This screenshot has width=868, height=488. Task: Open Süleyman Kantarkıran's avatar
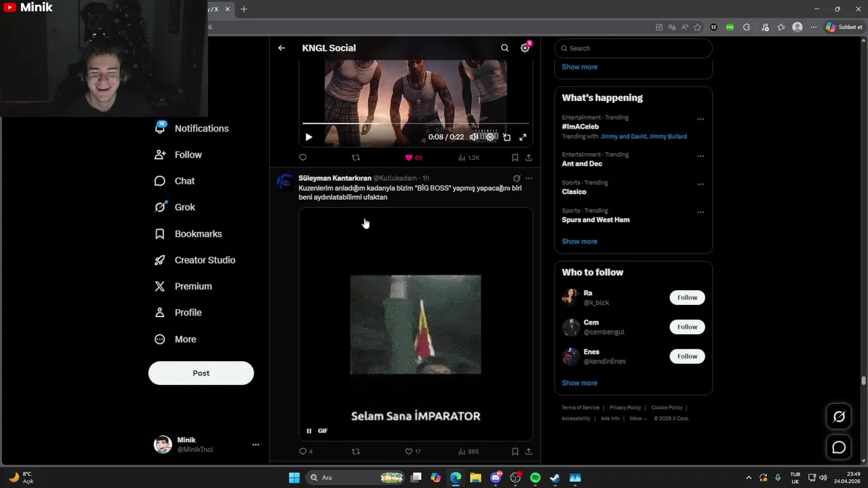tap(285, 182)
